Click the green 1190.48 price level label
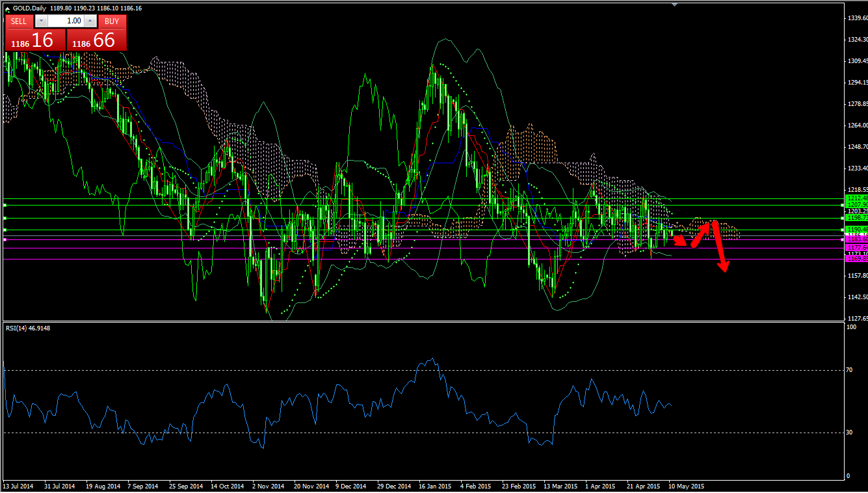Viewport: 868px width, 493px height. [x=855, y=230]
